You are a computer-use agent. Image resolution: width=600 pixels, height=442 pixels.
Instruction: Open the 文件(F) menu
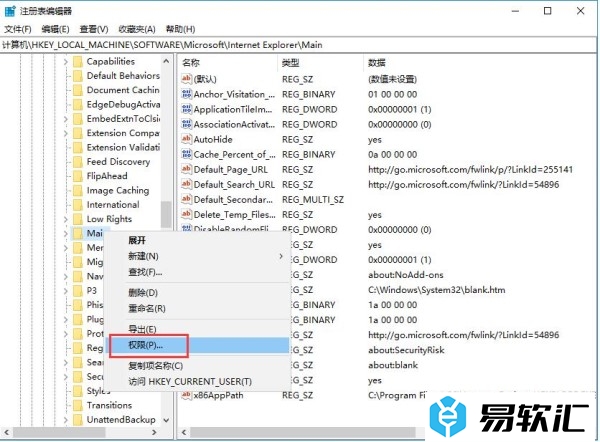pos(18,29)
